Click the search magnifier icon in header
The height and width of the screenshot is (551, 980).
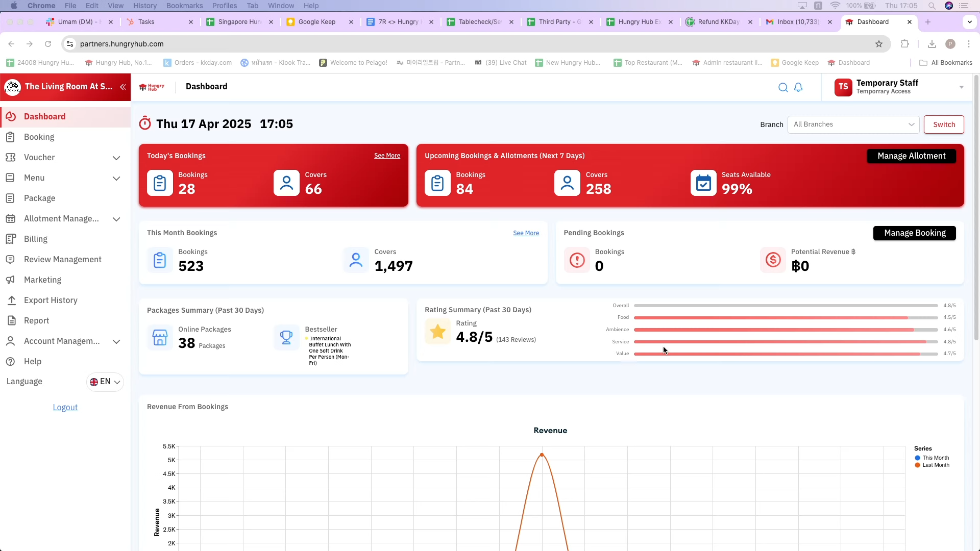(782, 87)
